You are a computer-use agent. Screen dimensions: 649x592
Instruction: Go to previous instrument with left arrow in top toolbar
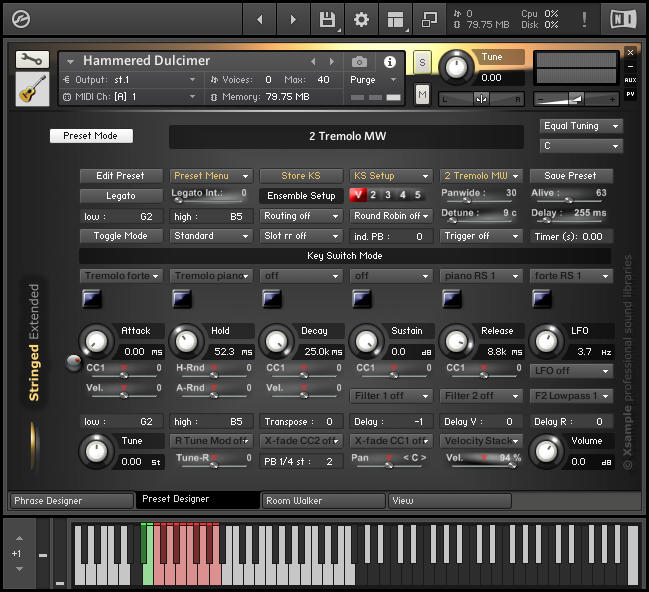pos(260,19)
